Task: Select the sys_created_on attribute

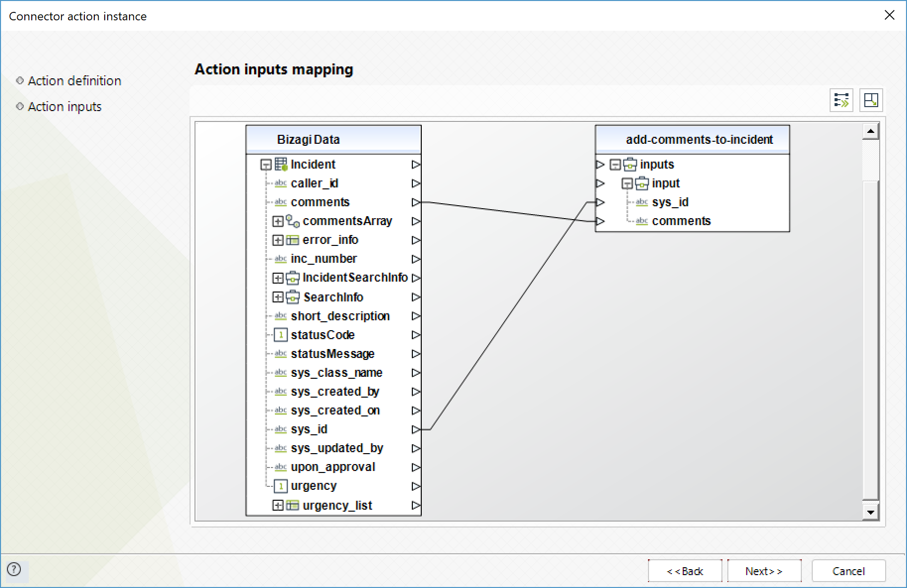Action: tap(335, 411)
